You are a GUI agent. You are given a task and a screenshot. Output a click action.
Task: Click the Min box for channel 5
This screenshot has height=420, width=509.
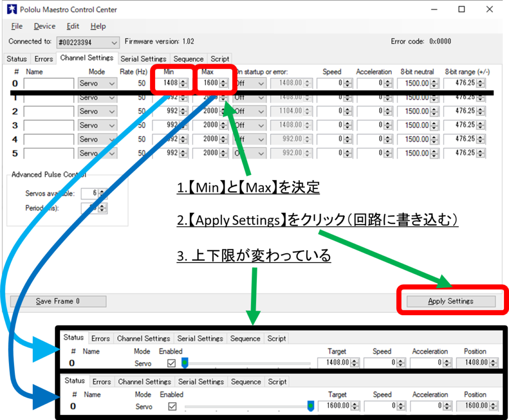pyautogui.click(x=170, y=153)
